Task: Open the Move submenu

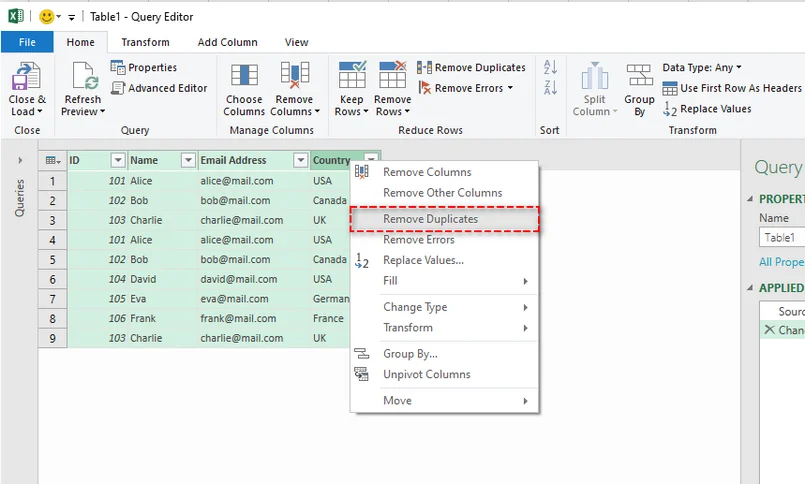Action: [444, 400]
